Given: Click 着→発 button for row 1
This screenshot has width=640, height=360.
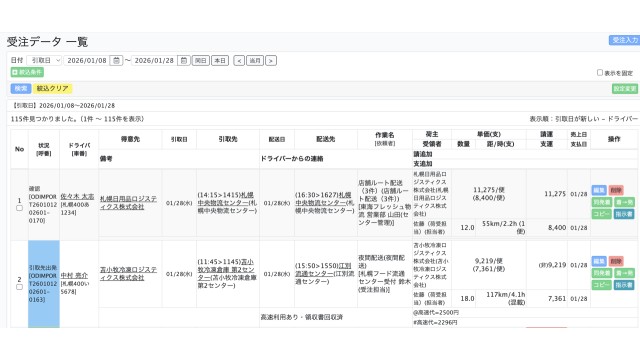Looking at the screenshot, I should [624, 202].
